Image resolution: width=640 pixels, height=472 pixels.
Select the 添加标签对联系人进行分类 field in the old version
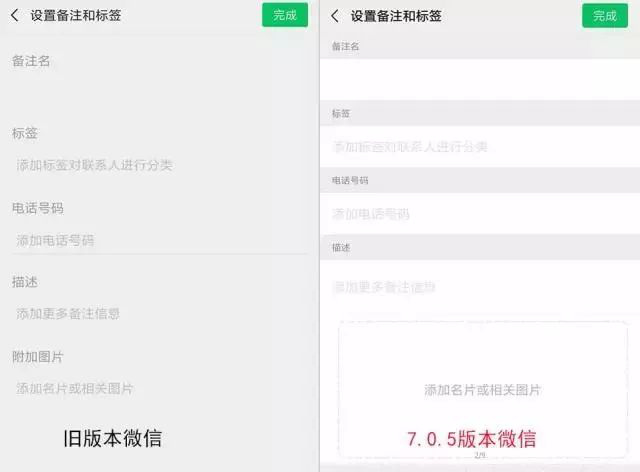(x=95, y=165)
